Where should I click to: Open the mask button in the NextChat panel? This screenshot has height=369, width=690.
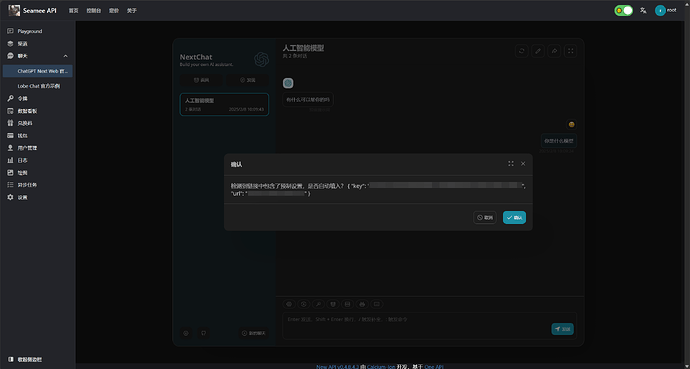(202, 80)
